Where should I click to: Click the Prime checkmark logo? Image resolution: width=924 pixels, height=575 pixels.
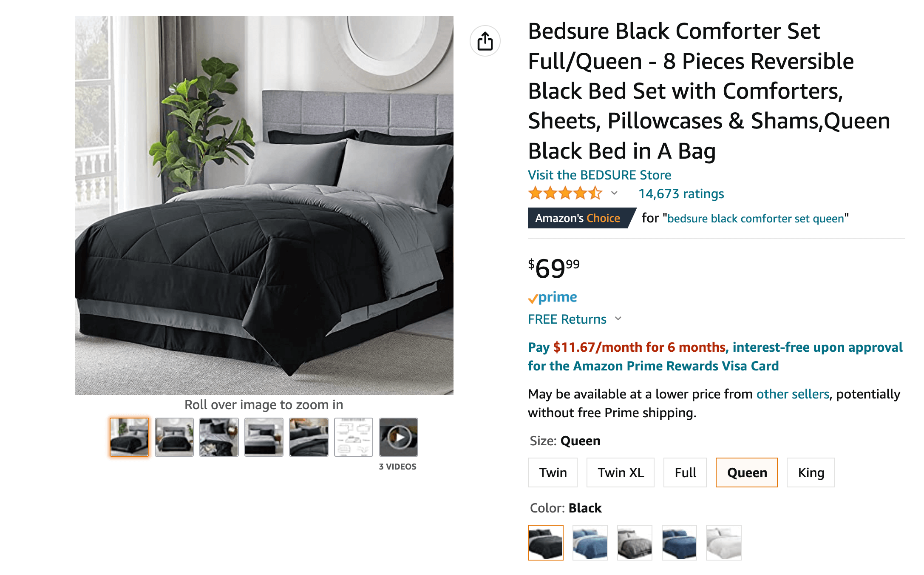pyautogui.click(x=534, y=297)
